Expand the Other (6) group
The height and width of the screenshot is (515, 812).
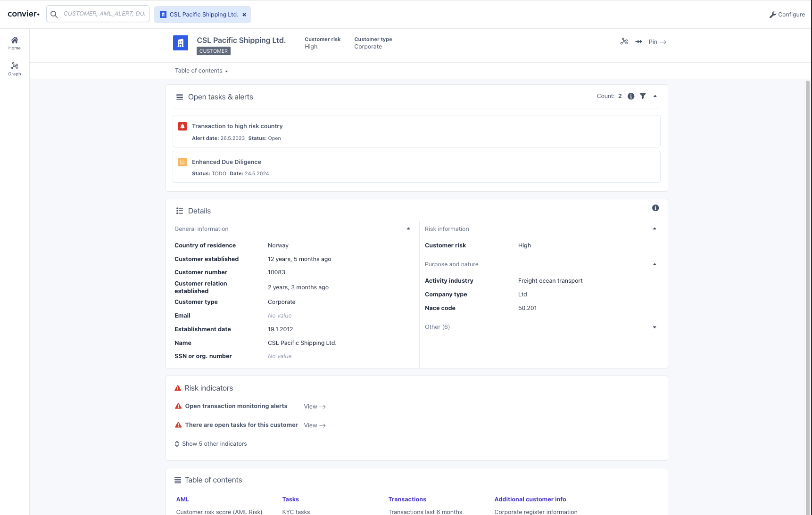655,327
